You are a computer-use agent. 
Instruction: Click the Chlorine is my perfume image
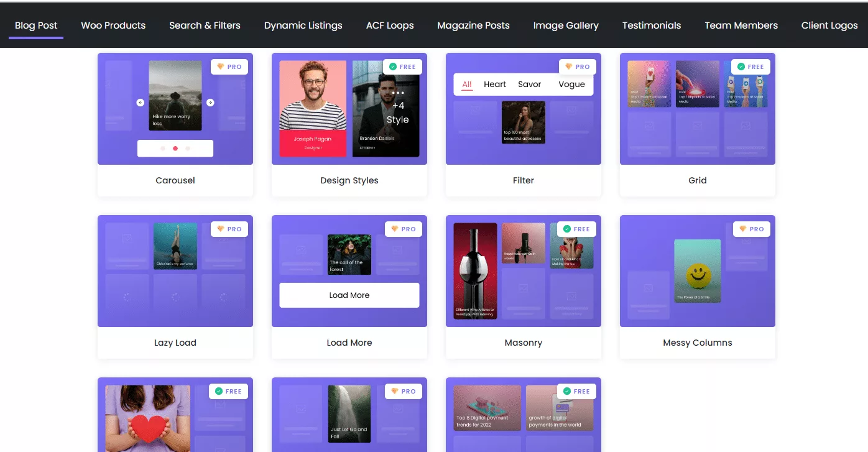[175, 246]
